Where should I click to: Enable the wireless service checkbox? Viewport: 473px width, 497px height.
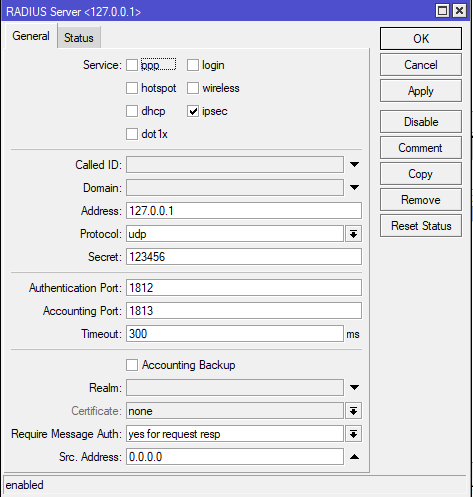coord(193,88)
